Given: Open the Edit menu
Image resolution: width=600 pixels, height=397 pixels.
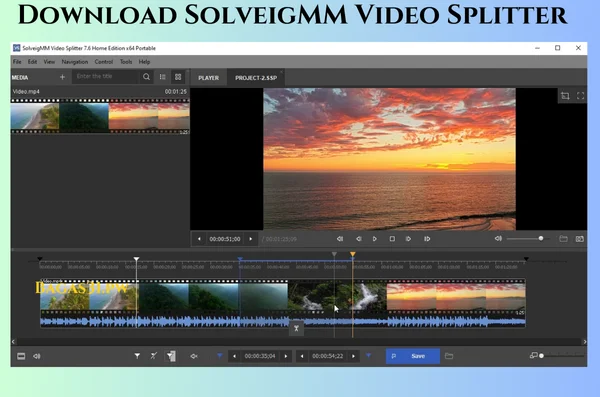Looking at the screenshot, I should pyautogui.click(x=33, y=62).
